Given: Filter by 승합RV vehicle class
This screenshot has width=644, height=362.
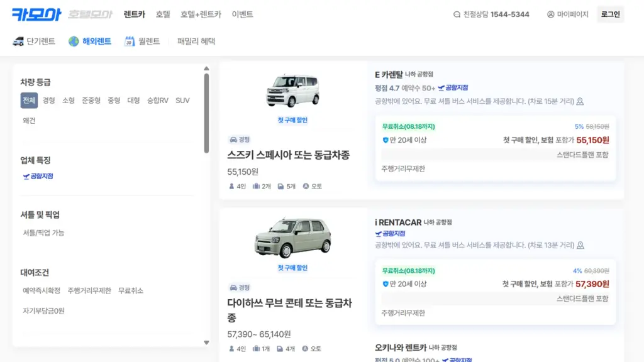Looking at the screenshot, I should coord(158,101).
